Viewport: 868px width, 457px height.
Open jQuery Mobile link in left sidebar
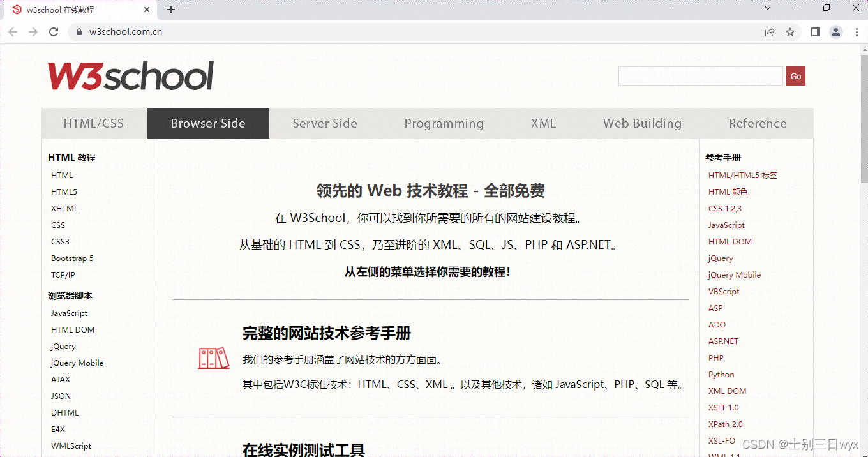click(77, 363)
